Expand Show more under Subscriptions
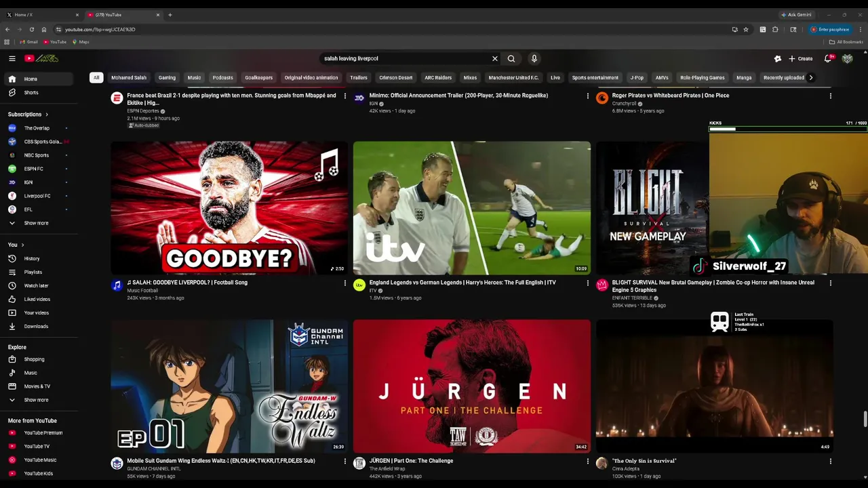The image size is (868, 488). [x=39, y=223]
